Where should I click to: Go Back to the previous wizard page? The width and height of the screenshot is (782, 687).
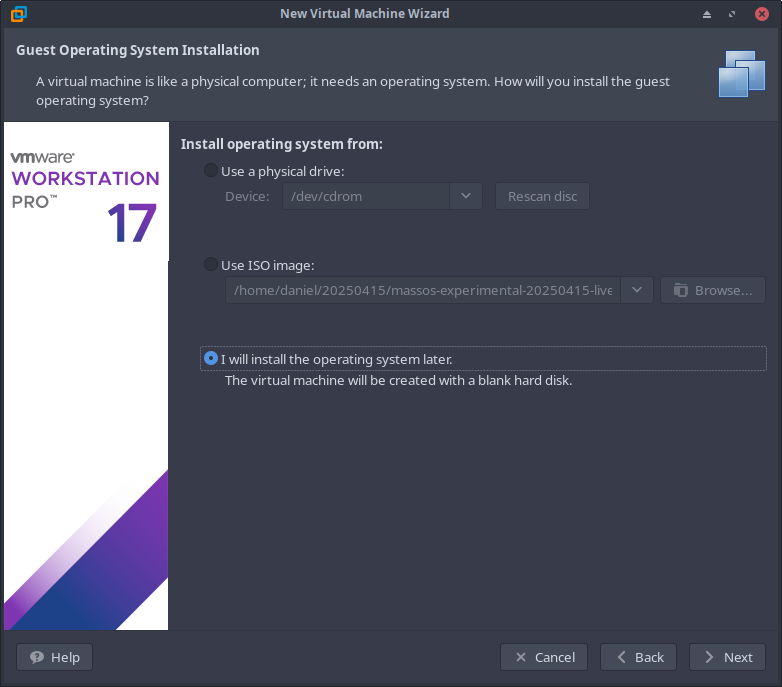coord(638,657)
